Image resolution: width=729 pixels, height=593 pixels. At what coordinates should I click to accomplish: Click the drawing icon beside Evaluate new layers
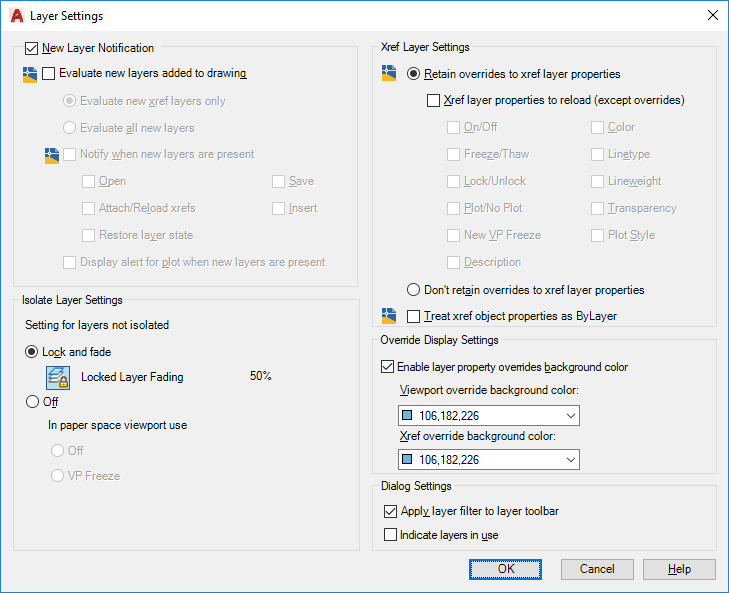29,73
